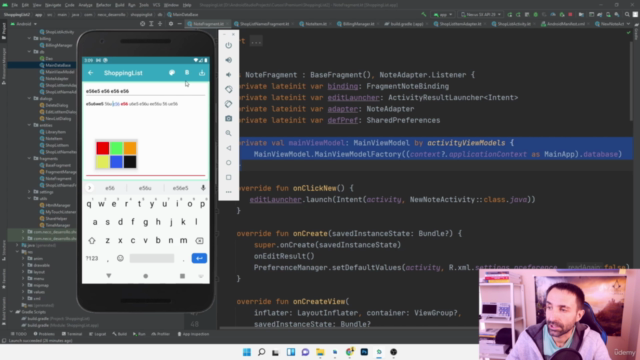The height and width of the screenshot is (360, 640).
Task: Open App Inspection tool window
Action: 193,334
